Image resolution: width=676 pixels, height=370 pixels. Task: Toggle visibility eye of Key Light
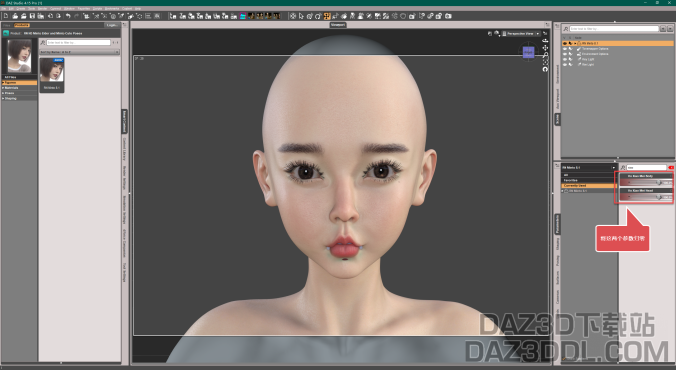(565, 59)
